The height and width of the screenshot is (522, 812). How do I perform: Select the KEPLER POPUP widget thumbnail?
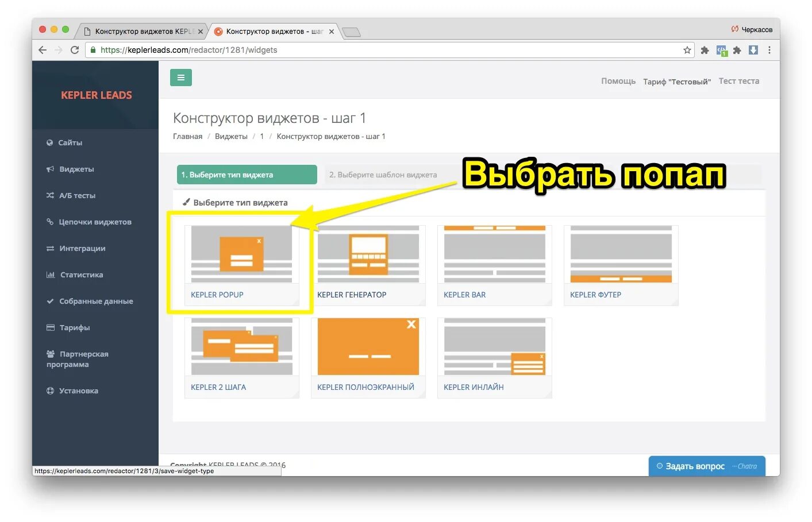pyautogui.click(x=241, y=253)
